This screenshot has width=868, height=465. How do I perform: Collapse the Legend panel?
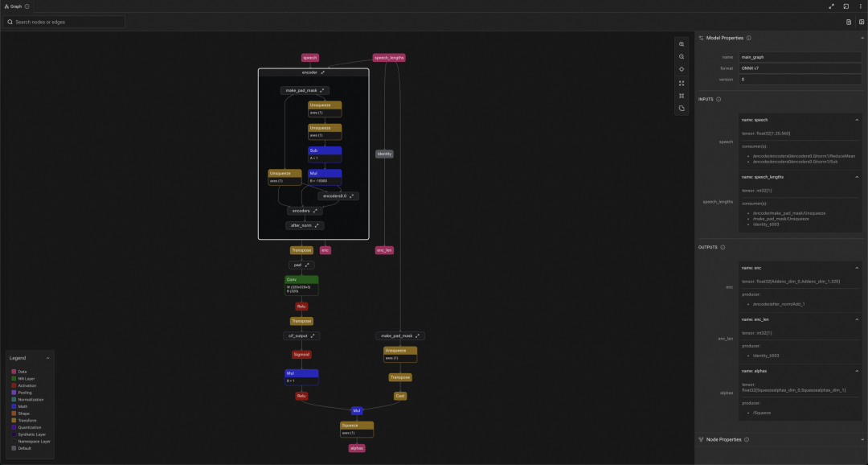(47, 359)
